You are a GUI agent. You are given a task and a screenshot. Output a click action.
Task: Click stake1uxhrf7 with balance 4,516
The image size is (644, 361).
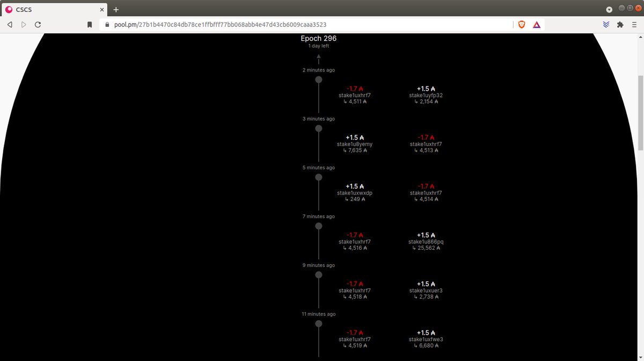355,242
